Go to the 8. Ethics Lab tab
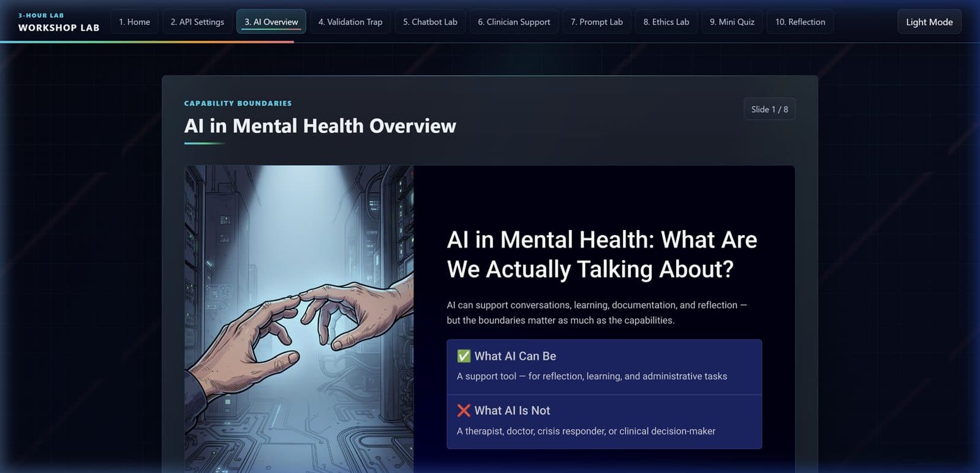The image size is (980, 473). click(x=666, y=22)
